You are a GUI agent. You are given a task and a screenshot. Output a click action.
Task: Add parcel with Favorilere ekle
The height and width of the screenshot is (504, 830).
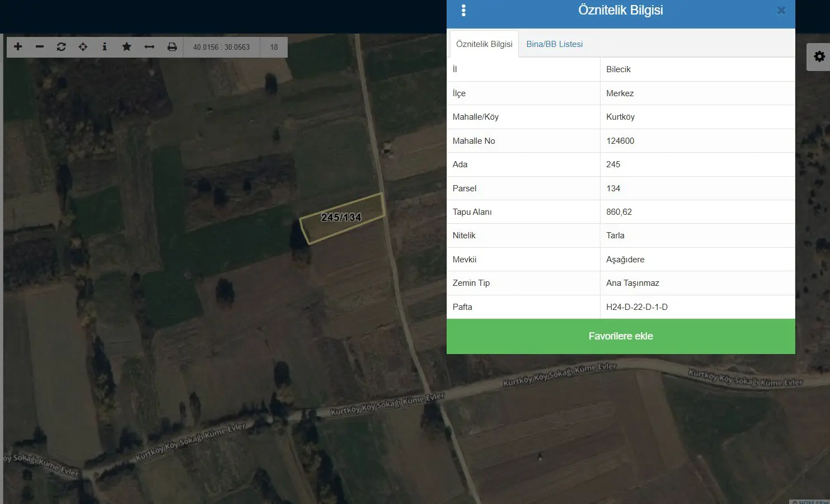[x=621, y=336]
